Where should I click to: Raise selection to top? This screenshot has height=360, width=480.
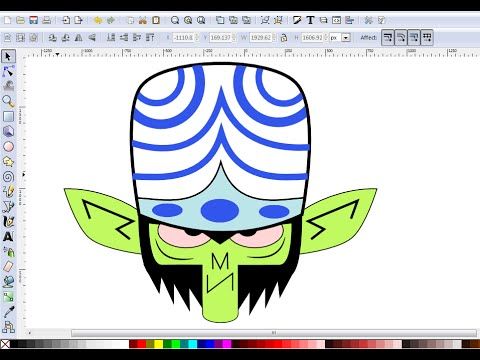[150, 38]
